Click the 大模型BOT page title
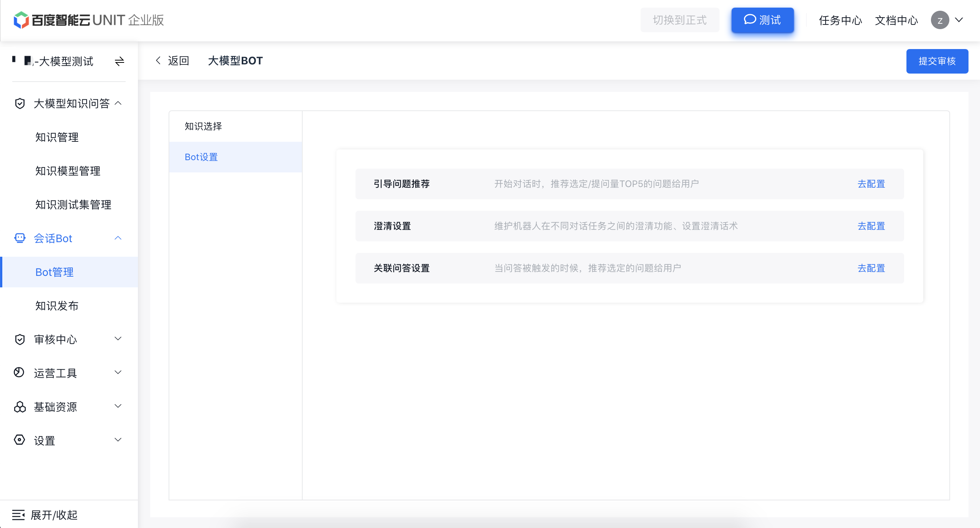 click(235, 61)
